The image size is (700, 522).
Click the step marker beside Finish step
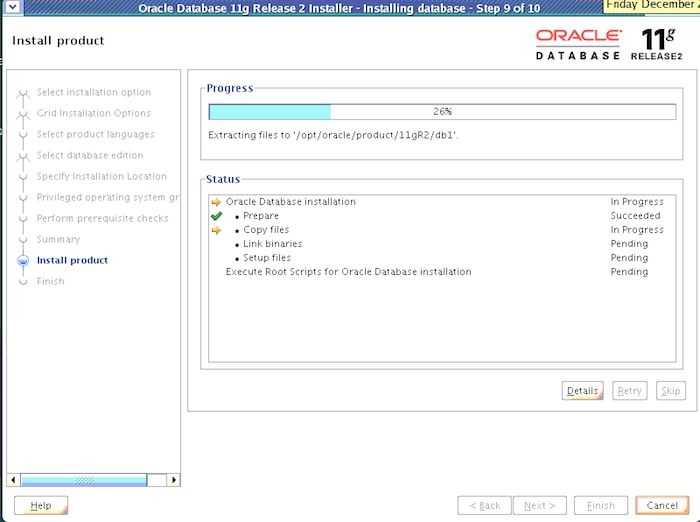point(23,282)
